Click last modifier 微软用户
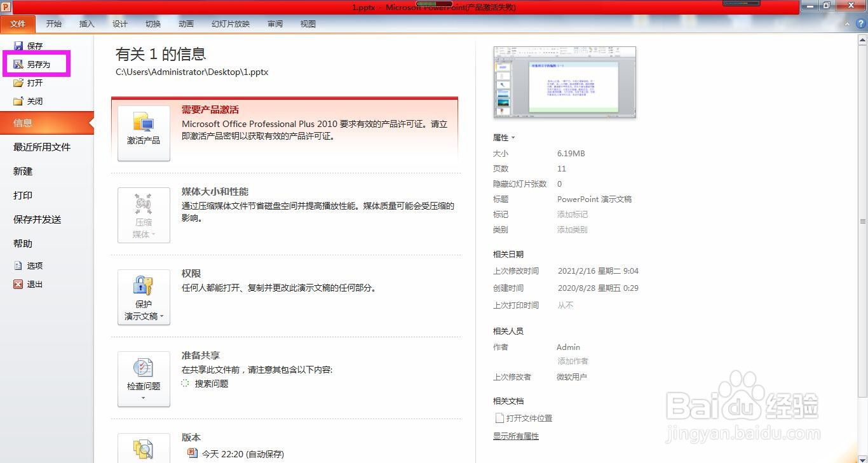The height and width of the screenshot is (463, 868). coord(572,377)
